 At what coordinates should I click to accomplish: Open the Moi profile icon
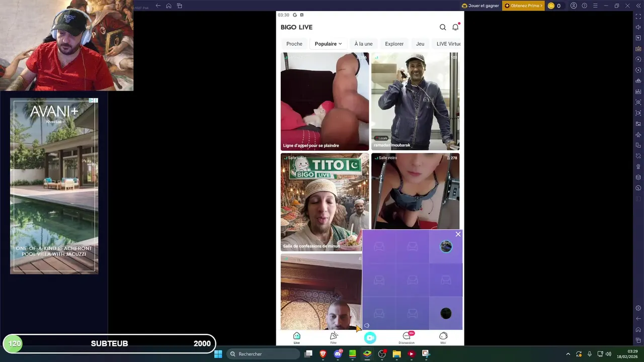point(443,336)
